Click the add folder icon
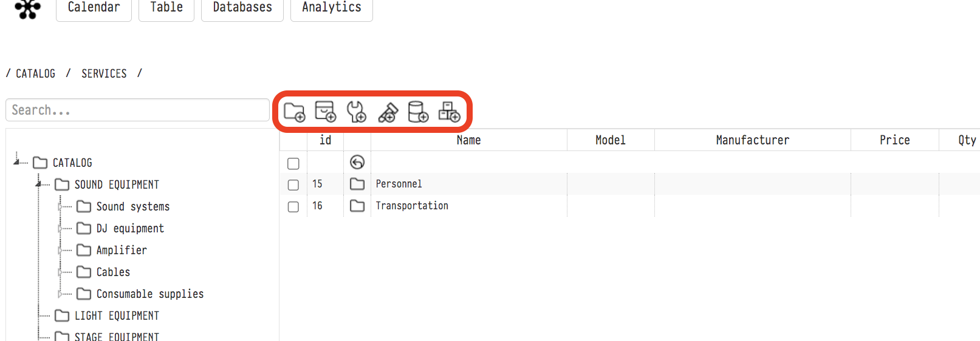Screen dimensions: 980x341 tap(294, 112)
